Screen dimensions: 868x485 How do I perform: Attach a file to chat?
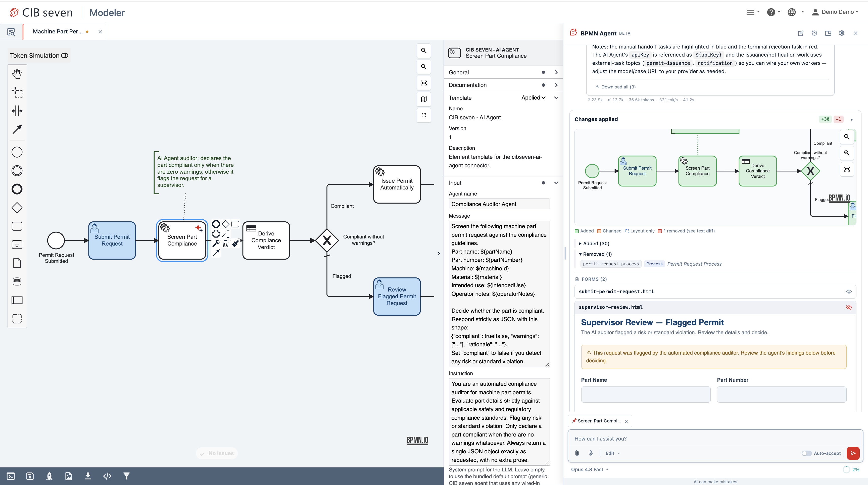coord(577,453)
